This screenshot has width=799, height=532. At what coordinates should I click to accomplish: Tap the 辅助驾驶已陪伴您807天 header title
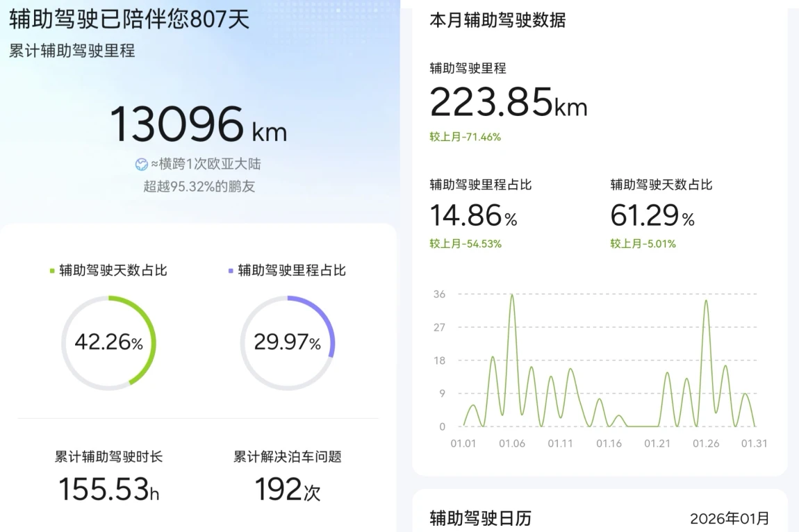(x=129, y=19)
